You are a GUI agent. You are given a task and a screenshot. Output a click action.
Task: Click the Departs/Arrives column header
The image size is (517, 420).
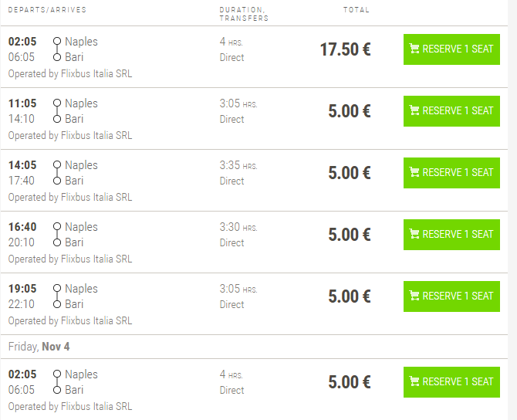pos(47,10)
